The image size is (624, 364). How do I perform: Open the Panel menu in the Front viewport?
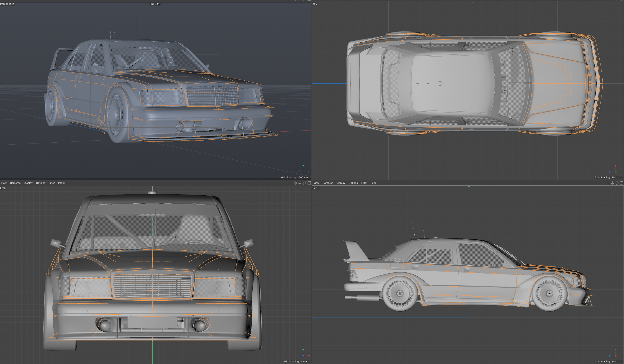[61, 183]
